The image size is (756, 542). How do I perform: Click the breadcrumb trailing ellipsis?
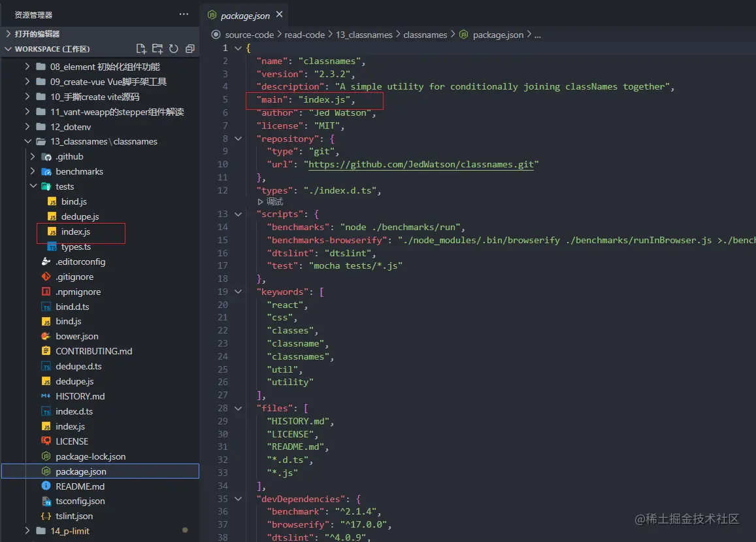click(538, 35)
